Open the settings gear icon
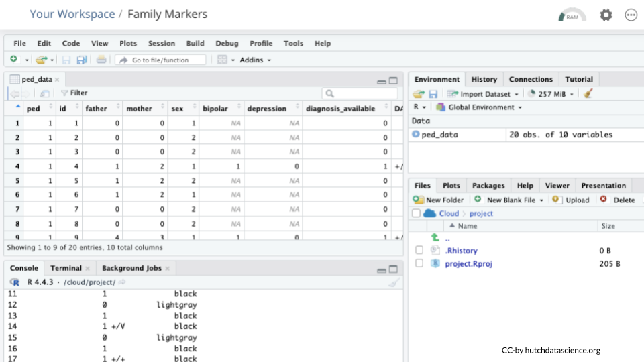 (x=606, y=15)
